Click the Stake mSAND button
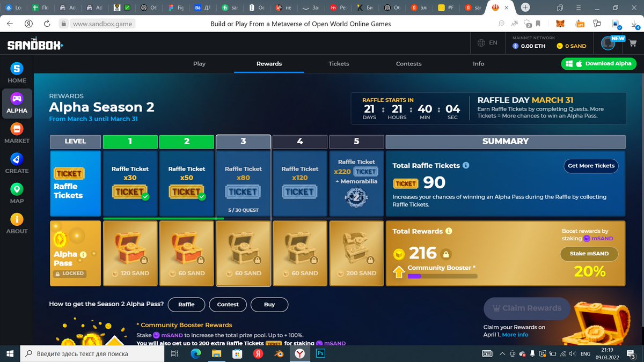Image resolution: width=644 pixels, height=362 pixels. tap(589, 254)
